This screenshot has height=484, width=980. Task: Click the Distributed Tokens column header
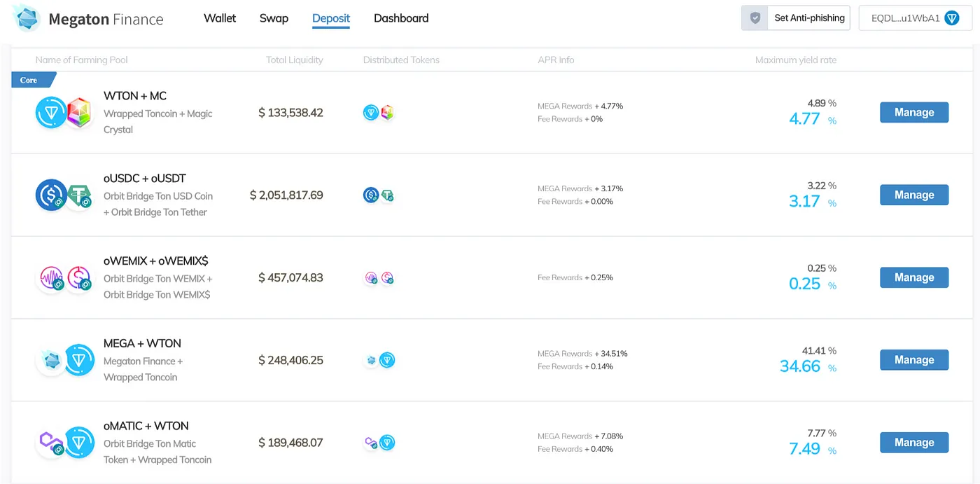tap(401, 60)
